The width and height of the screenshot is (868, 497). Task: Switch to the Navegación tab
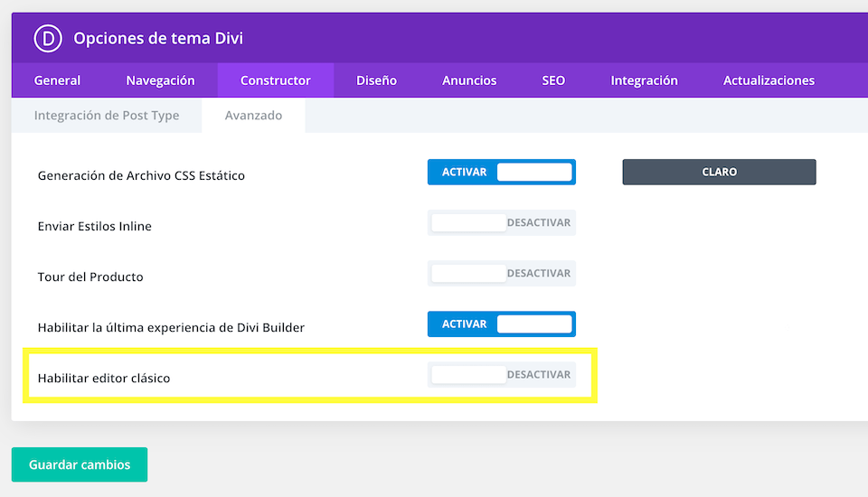click(161, 80)
